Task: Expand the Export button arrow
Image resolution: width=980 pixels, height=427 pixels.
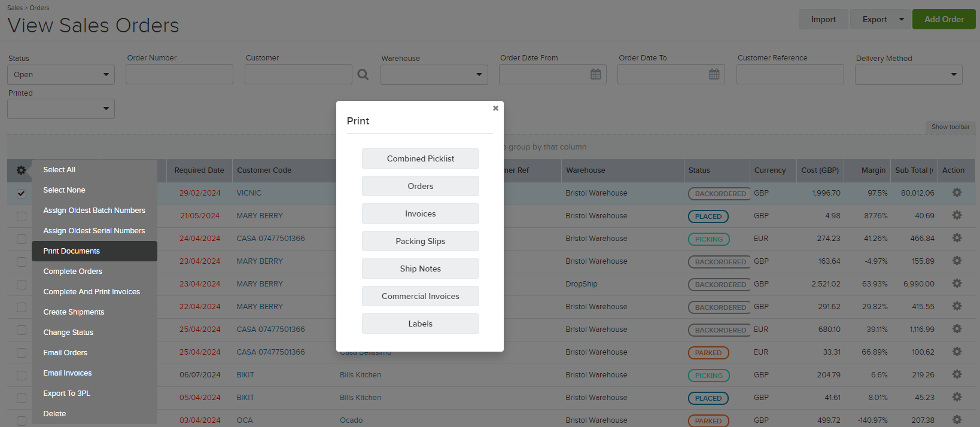Action: [902, 19]
